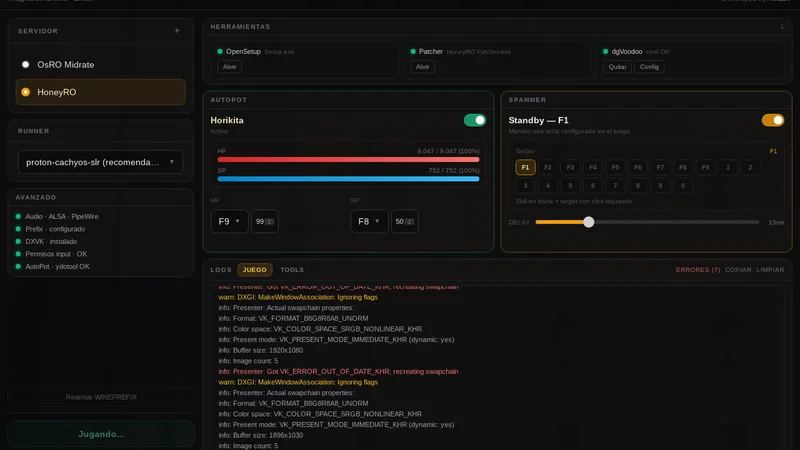Click the '15ms' delay value
The height and width of the screenshot is (450, 800).
pyautogui.click(x=776, y=222)
